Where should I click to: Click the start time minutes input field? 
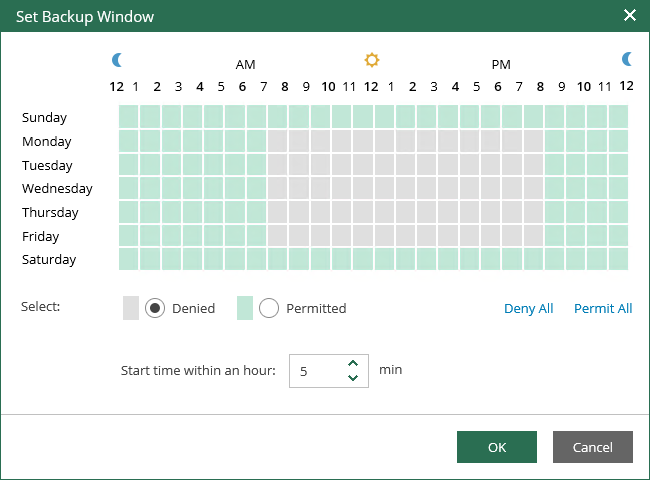[x=329, y=371]
